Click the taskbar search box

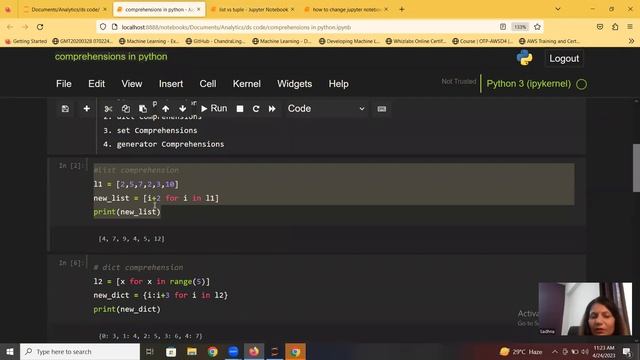tap(80, 351)
